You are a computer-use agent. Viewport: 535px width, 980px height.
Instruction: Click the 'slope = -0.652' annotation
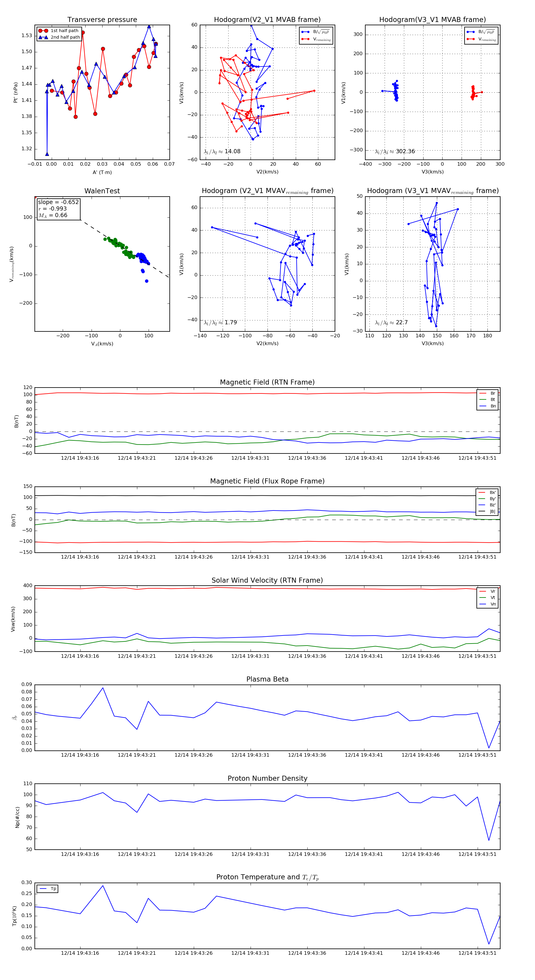tap(58, 202)
